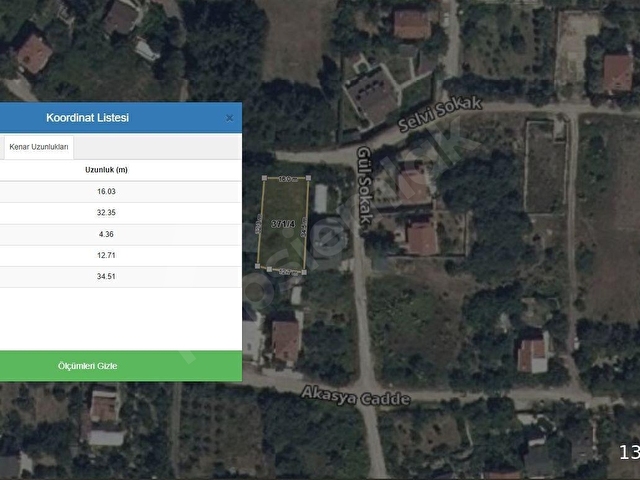Image resolution: width=640 pixels, height=480 pixels.
Task: Click the parcel's top-left corner marker
Action: click(x=264, y=178)
